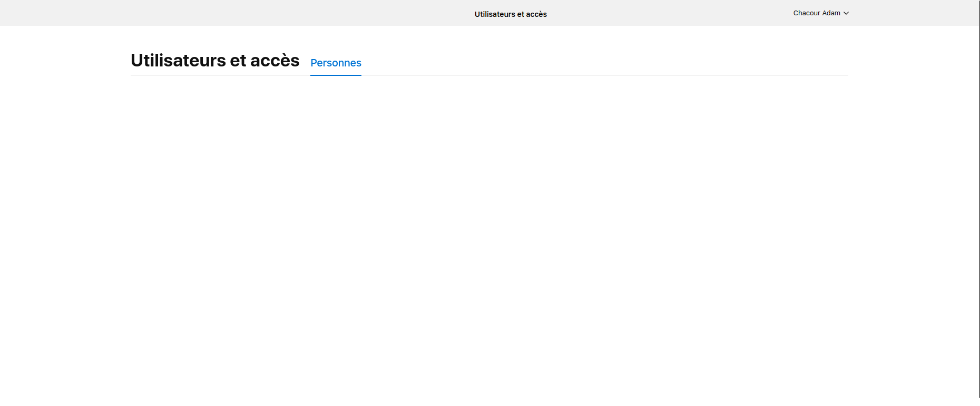The width and height of the screenshot is (980, 406).
Task: Click the vertical scrollbar on right edge
Action: coord(979,199)
